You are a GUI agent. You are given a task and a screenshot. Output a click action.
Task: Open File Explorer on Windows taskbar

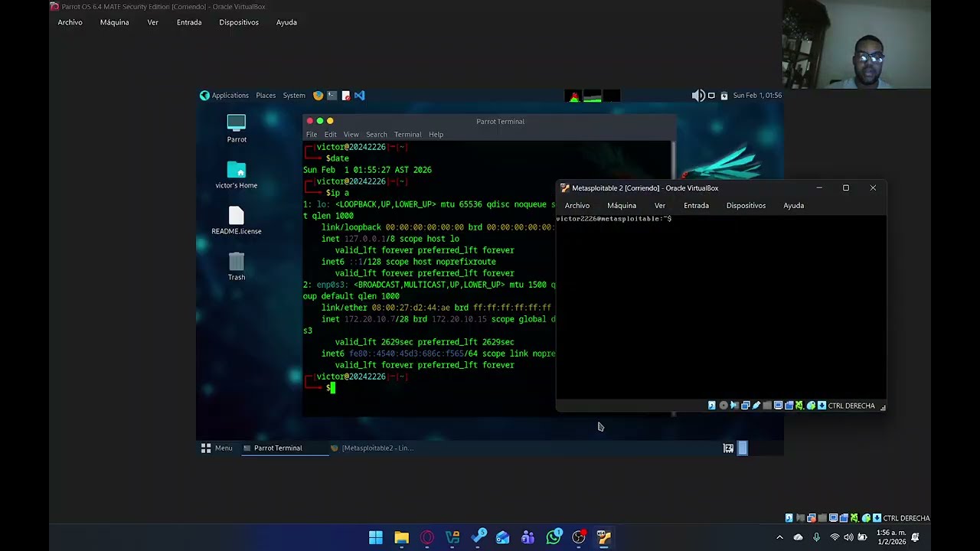tap(401, 538)
